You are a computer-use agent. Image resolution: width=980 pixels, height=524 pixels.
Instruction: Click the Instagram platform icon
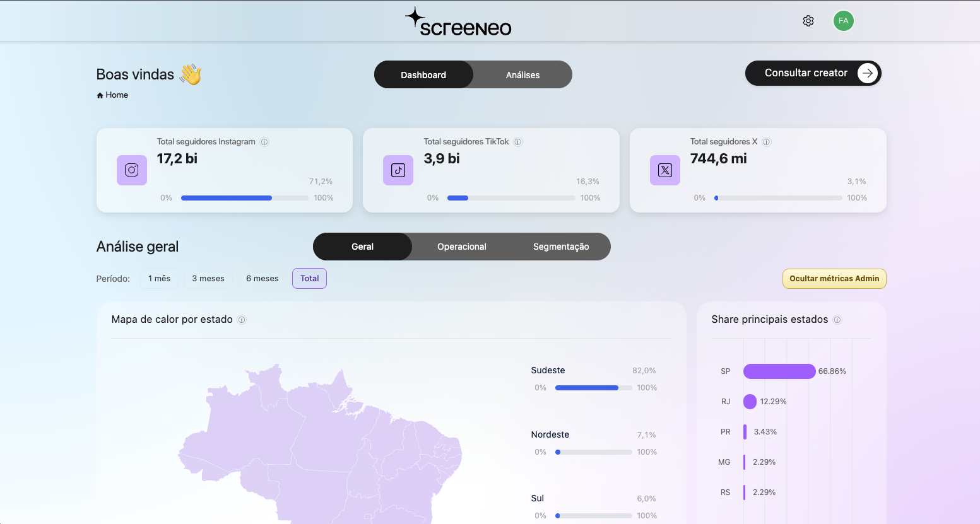131,170
